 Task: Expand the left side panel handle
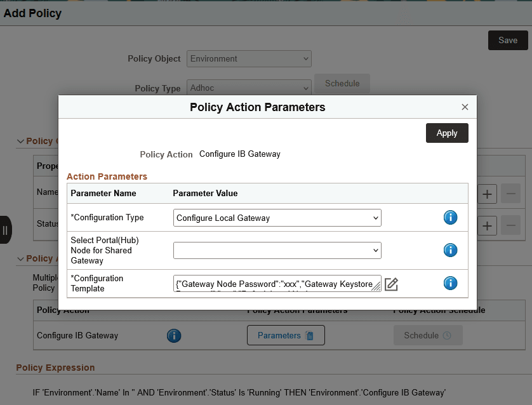tap(6, 230)
